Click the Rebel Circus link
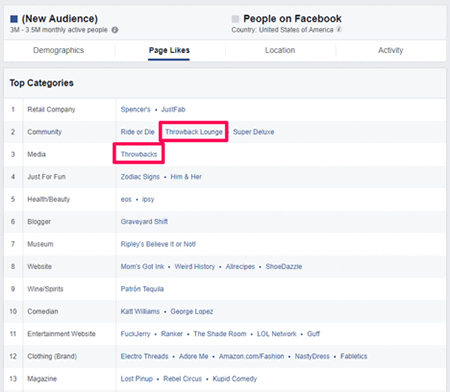The height and width of the screenshot is (392, 450). (x=182, y=379)
